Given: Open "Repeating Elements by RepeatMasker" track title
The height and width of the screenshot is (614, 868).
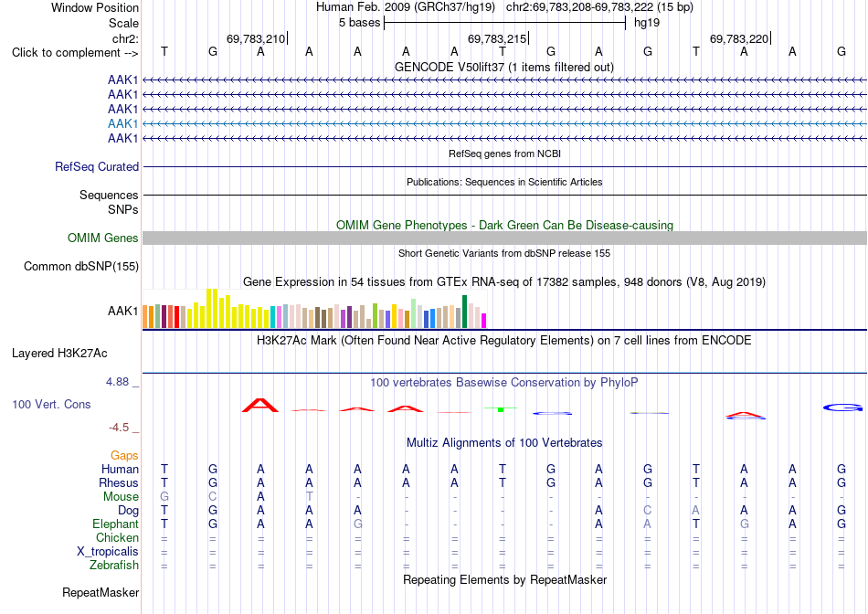Looking at the screenshot, I should (x=504, y=579).
